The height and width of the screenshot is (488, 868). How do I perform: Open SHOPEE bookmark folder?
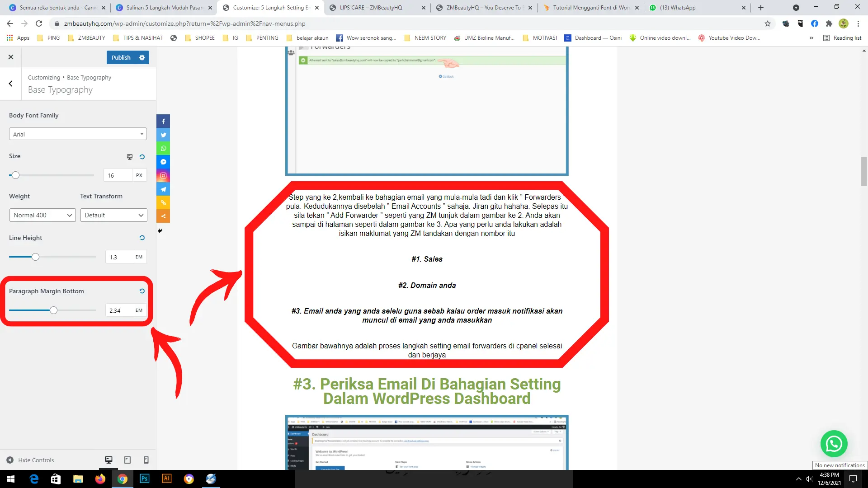tap(199, 38)
